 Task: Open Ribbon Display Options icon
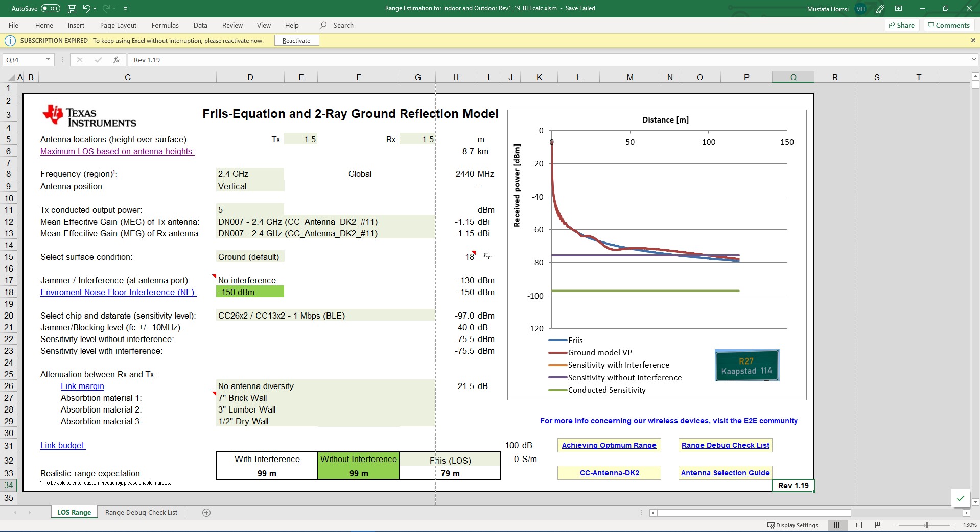899,9
